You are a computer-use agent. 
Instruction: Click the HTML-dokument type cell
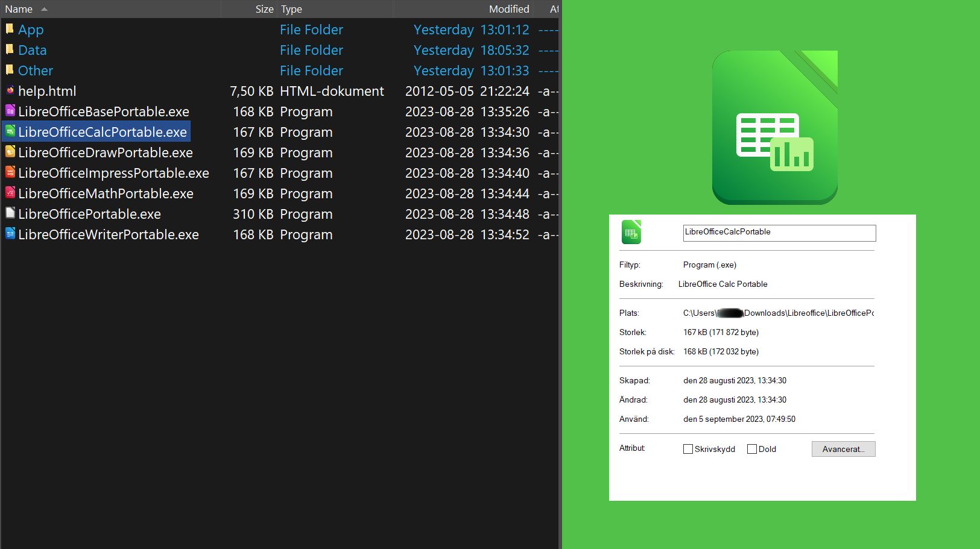(332, 91)
